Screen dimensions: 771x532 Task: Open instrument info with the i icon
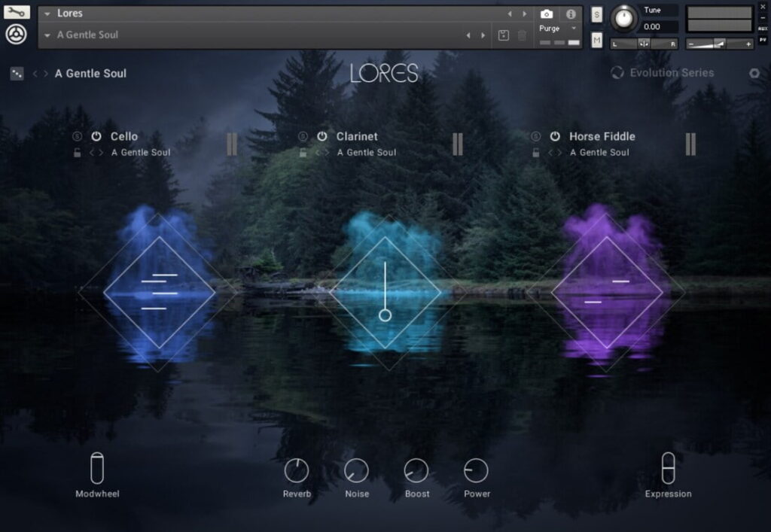(x=571, y=14)
